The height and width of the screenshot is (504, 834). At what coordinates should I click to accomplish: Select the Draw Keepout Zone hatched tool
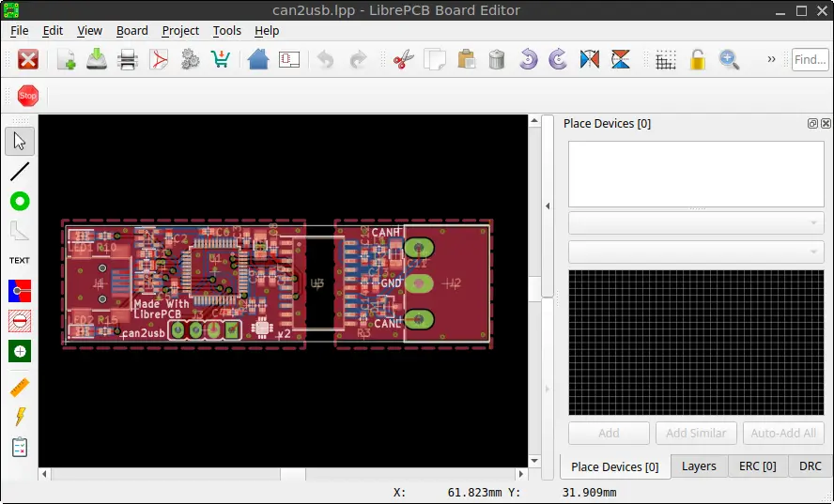[20, 321]
